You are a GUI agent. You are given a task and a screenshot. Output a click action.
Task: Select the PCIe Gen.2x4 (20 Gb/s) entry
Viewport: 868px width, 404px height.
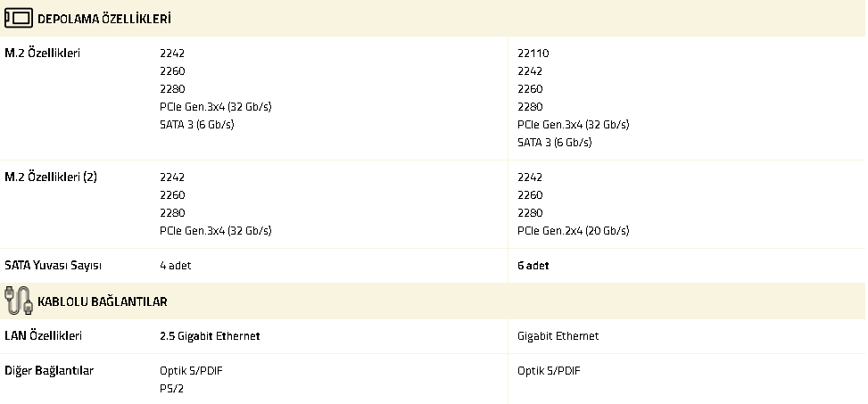tap(573, 231)
